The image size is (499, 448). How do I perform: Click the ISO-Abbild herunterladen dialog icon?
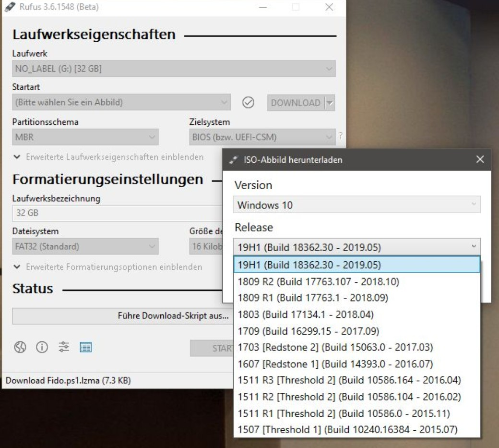(234, 160)
